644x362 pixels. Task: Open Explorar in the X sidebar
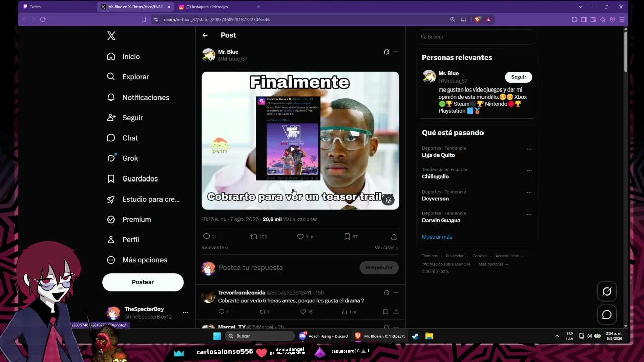128,77
